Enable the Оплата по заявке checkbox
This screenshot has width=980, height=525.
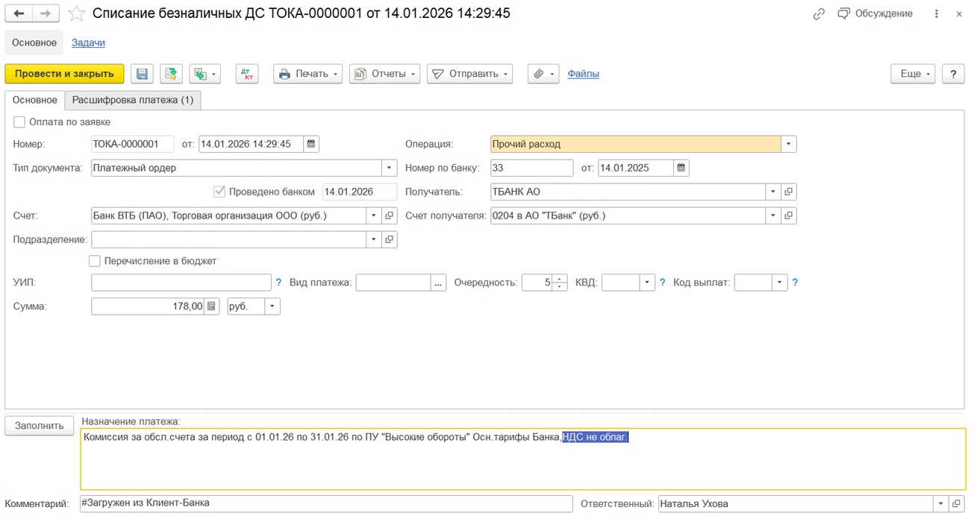click(x=19, y=122)
